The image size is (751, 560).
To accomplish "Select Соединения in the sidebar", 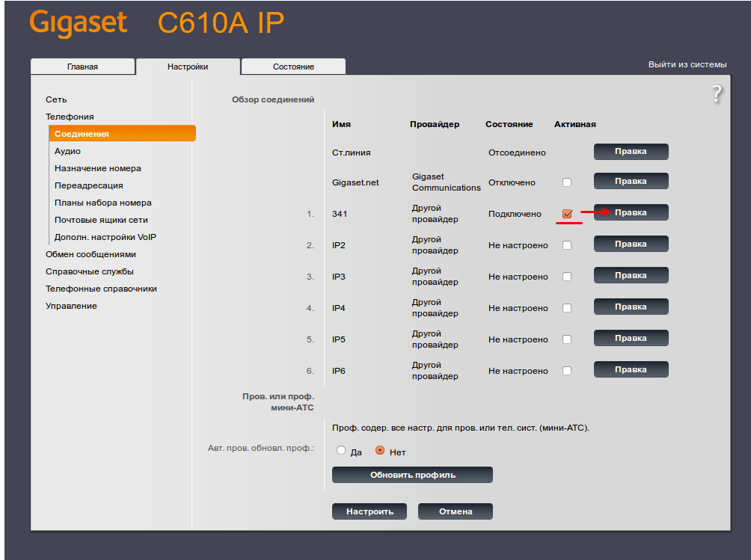I will click(123, 134).
